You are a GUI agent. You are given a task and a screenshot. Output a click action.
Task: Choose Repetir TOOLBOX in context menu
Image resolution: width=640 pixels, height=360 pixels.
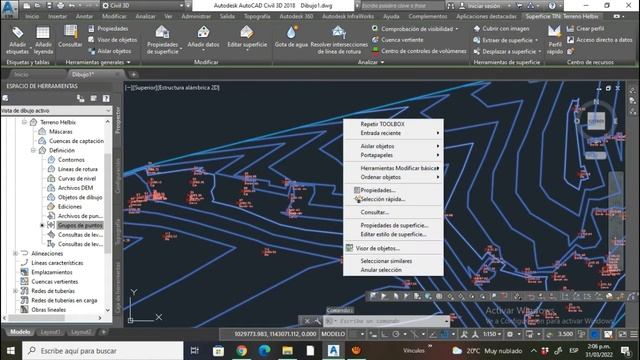tap(393, 124)
